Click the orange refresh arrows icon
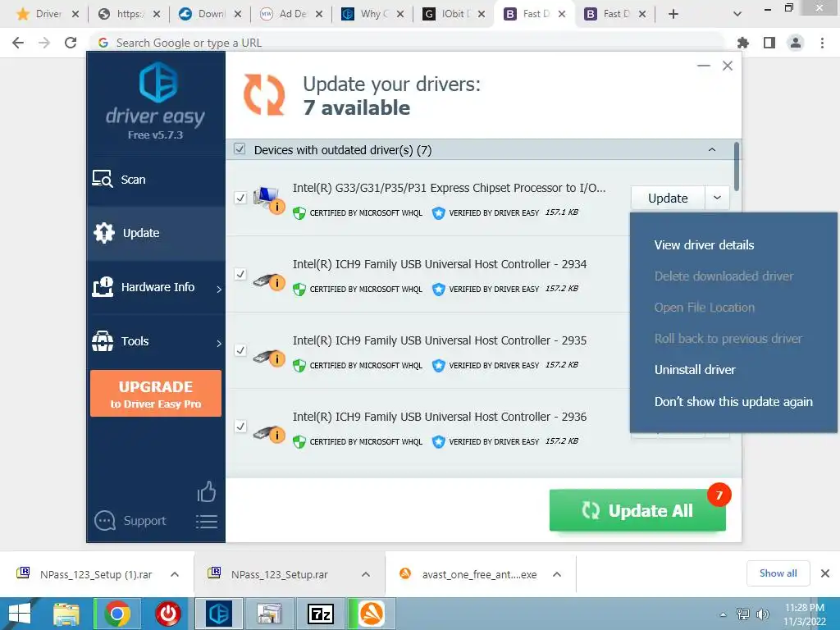The image size is (840, 630). pos(264,95)
